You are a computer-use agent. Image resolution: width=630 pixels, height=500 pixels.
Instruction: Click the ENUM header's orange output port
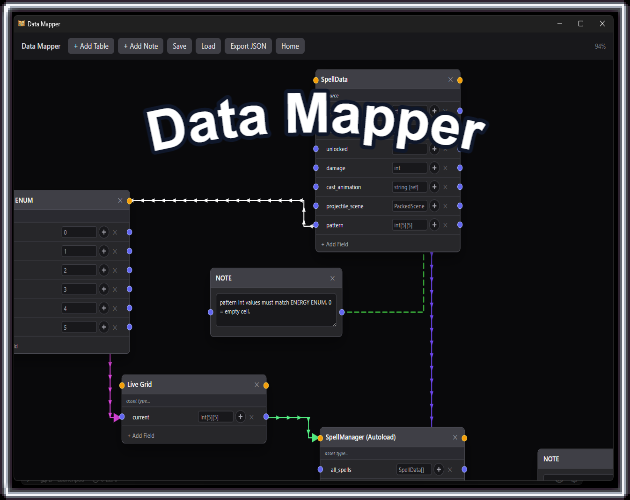click(129, 201)
